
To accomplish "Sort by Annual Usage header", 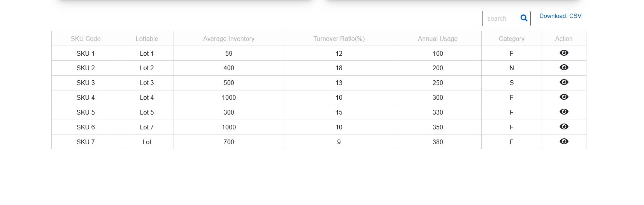I will click(437, 39).
